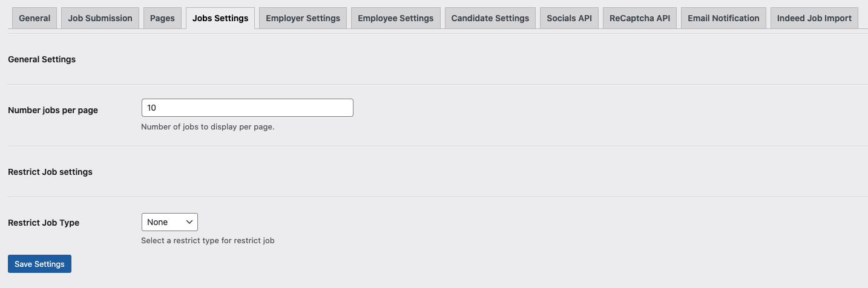This screenshot has height=288, width=868.
Task: Switch to the Employee Settings tab
Action: [x=395, y=18]
